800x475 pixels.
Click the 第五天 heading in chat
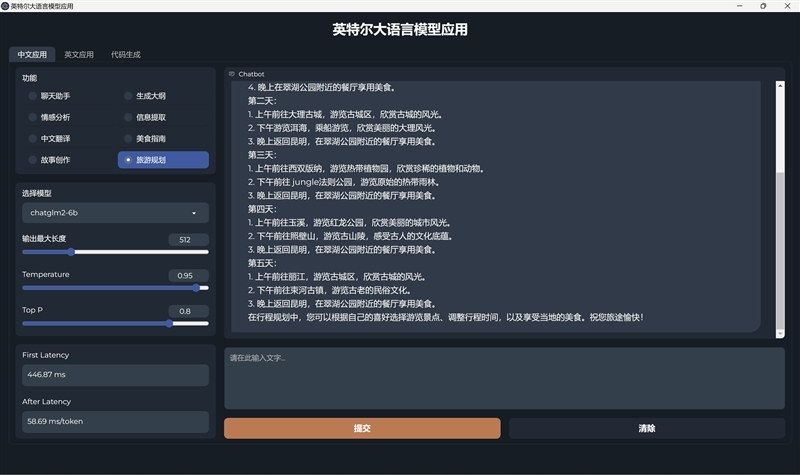coord(262,263)
